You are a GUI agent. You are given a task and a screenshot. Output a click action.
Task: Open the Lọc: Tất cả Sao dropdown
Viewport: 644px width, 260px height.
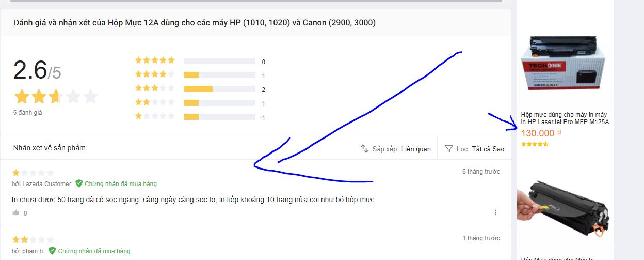(475, 149)
